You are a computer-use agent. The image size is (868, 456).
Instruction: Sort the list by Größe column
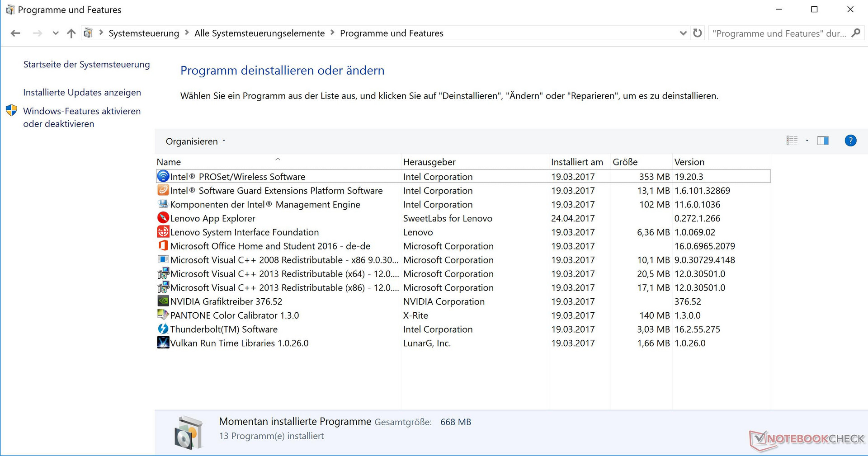tap(625, 162)
